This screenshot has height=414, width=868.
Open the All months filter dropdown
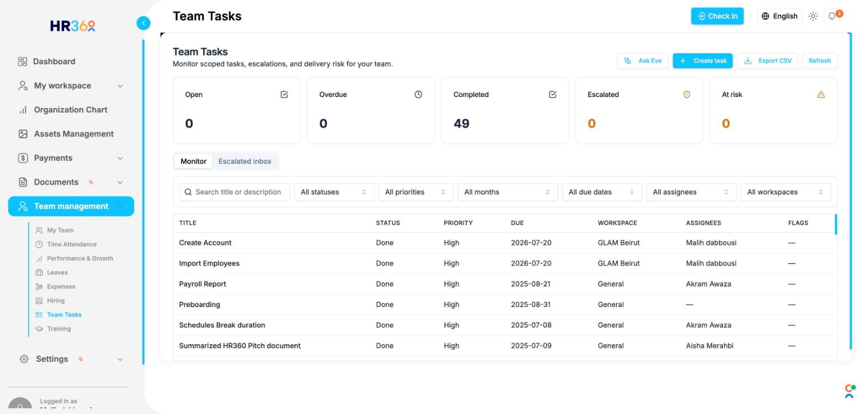point(508,192)
